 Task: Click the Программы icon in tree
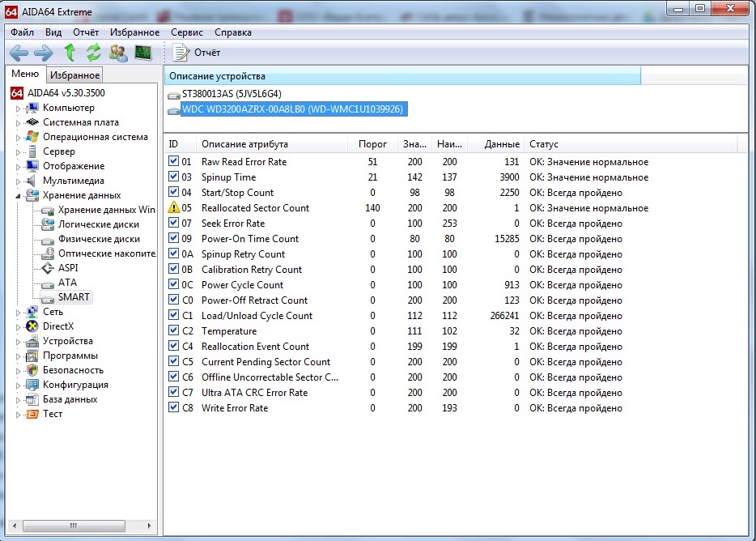[x=32, y=356]
